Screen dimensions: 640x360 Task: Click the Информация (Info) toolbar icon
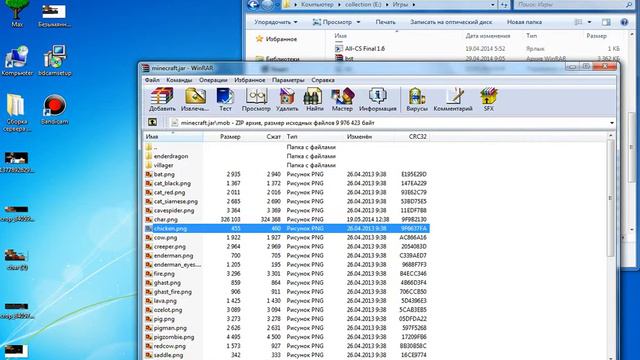(x=378, y=100)
